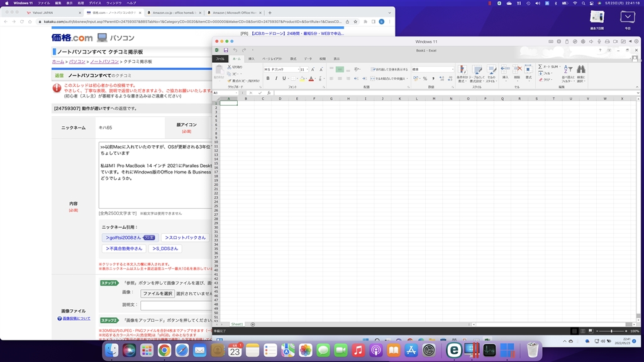This screenshot has height=362, width=644.
Task: Click the Excel formula bar input
Action: (x=440, y=92)
